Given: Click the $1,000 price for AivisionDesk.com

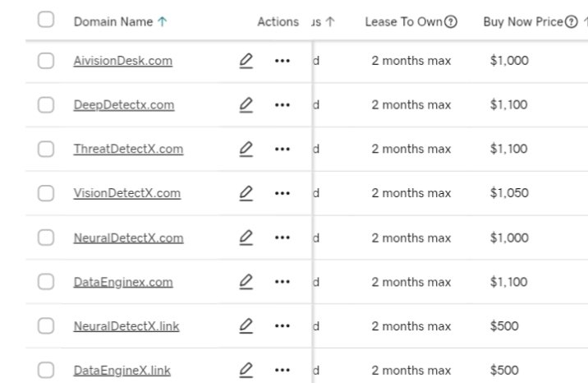Looking at the screenshot, I should [x=509, y=60].
